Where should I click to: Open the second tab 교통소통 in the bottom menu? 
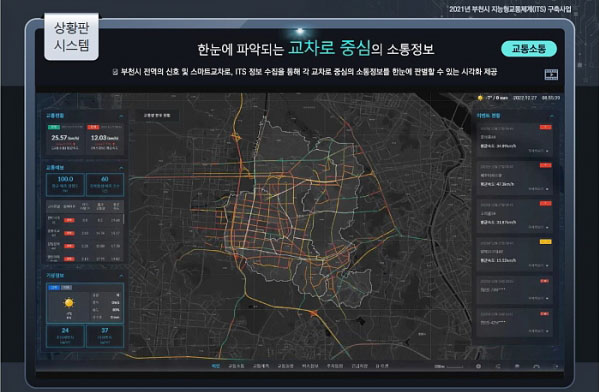tap(236, 366)
